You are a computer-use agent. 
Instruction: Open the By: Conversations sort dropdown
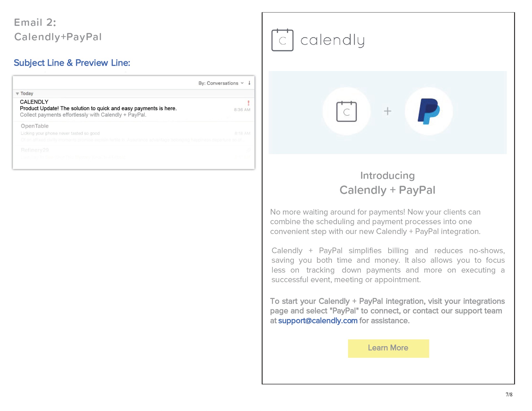221,83
